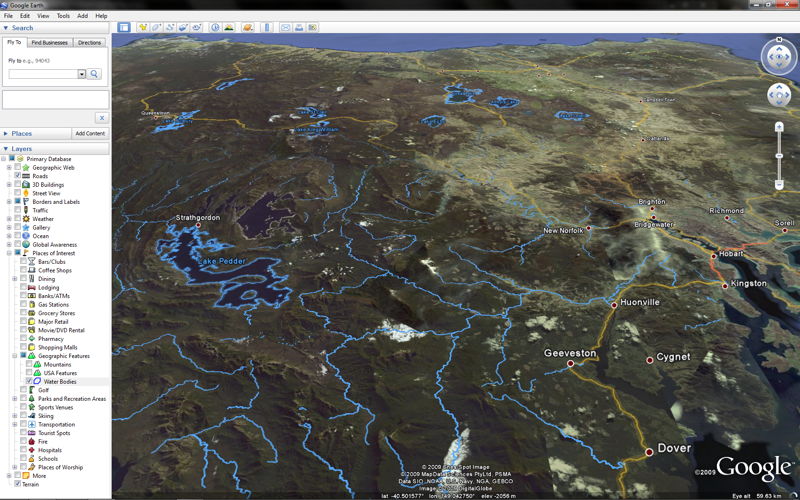Open the View menu
Image resolution: width=800 pixels, height=500 pixels.
pyautogui.click(x=43, y=16)
